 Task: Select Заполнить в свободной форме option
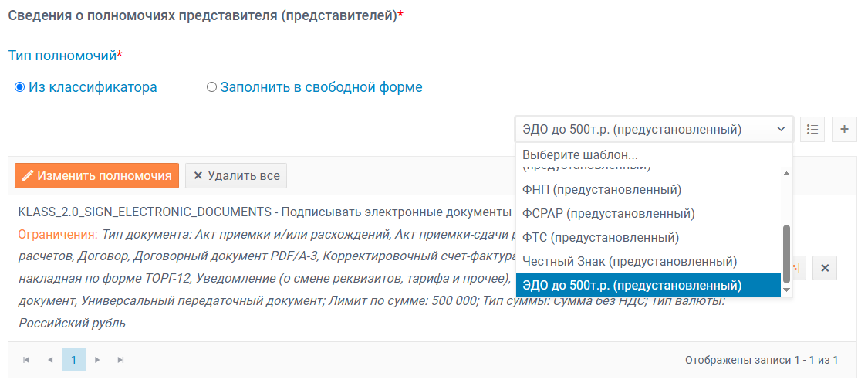211,87
